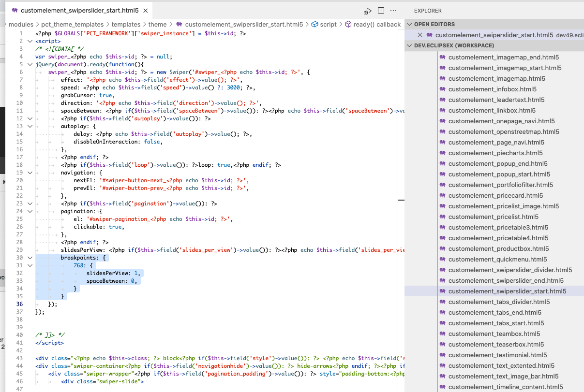Click the pct_theme_templates breadcrumb segment
This screenshot has height=392, width=584.
tap(72, 24)
